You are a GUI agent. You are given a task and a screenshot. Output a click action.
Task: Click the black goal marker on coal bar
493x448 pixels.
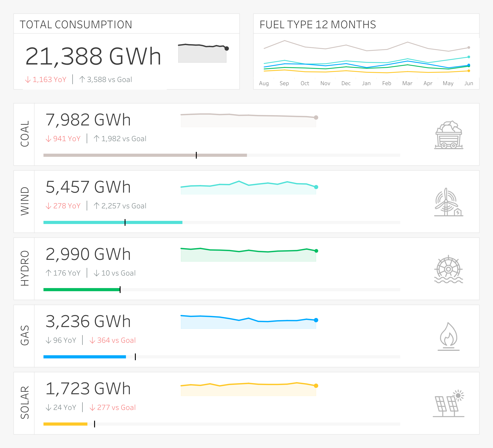[x=196, y=155]
